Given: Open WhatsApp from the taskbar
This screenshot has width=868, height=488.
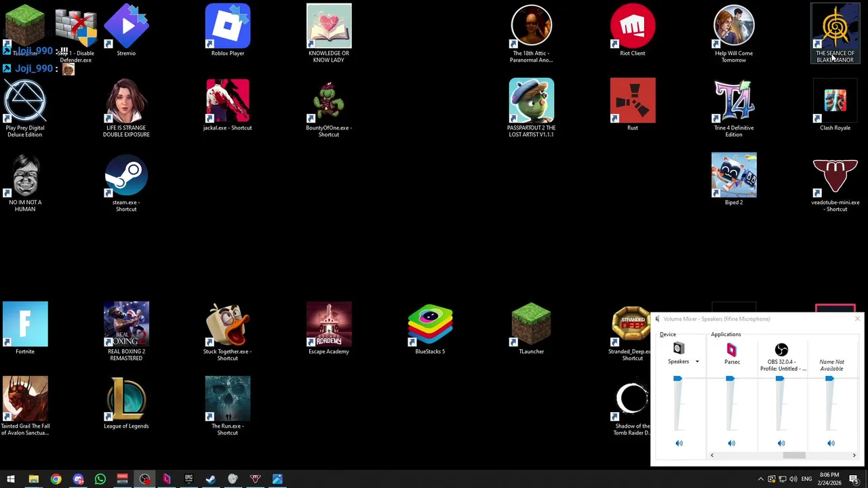Looking at the screenshot, I should pyautogui.click(x=100, y=479).
